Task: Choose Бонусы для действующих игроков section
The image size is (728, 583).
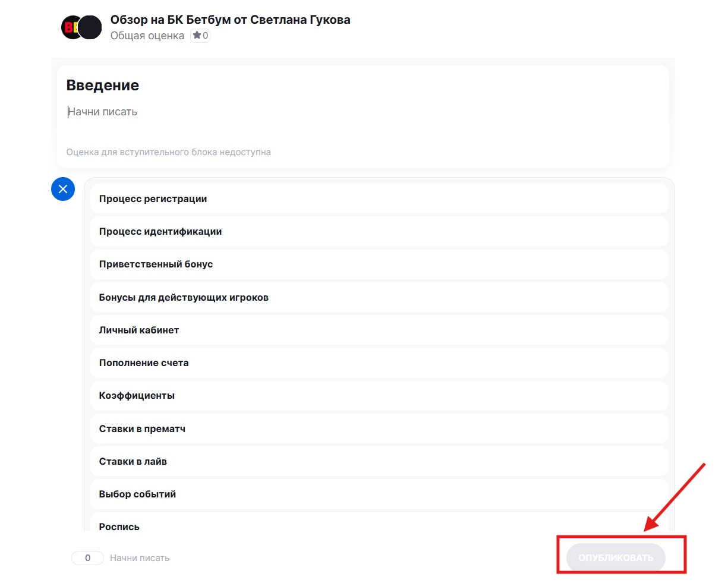Action: coord(379,297)
